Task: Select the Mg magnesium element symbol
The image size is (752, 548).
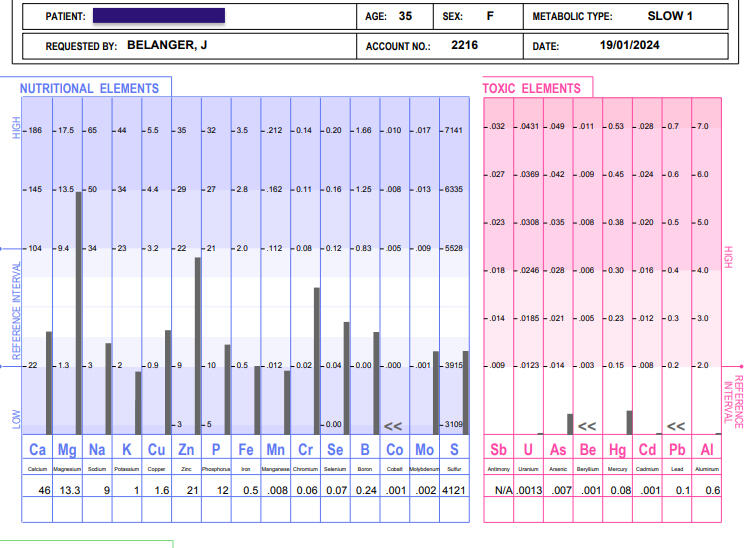Action: (68, 449)
